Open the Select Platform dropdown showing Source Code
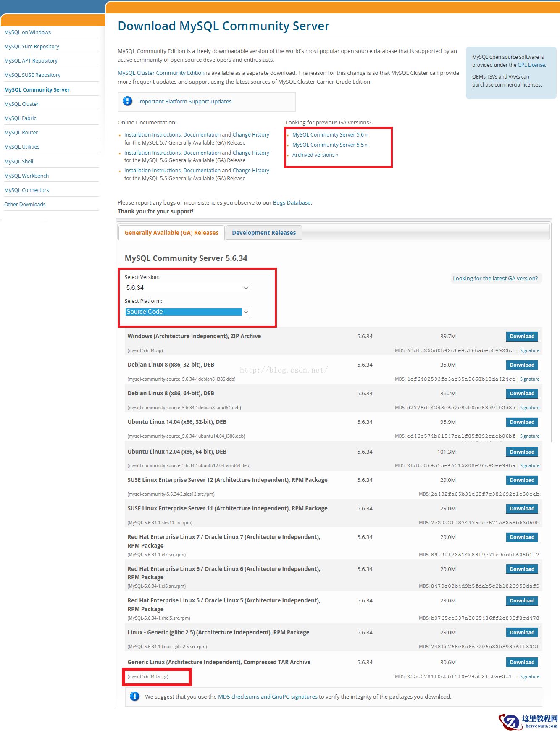The height and width of the screenshot is (731, 560). 187,312
